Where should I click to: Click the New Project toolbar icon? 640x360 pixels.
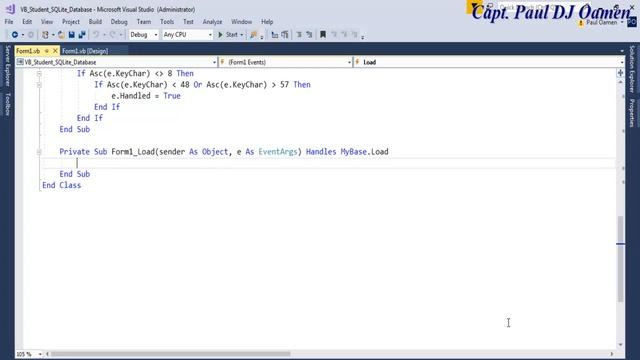coord(45,35)
